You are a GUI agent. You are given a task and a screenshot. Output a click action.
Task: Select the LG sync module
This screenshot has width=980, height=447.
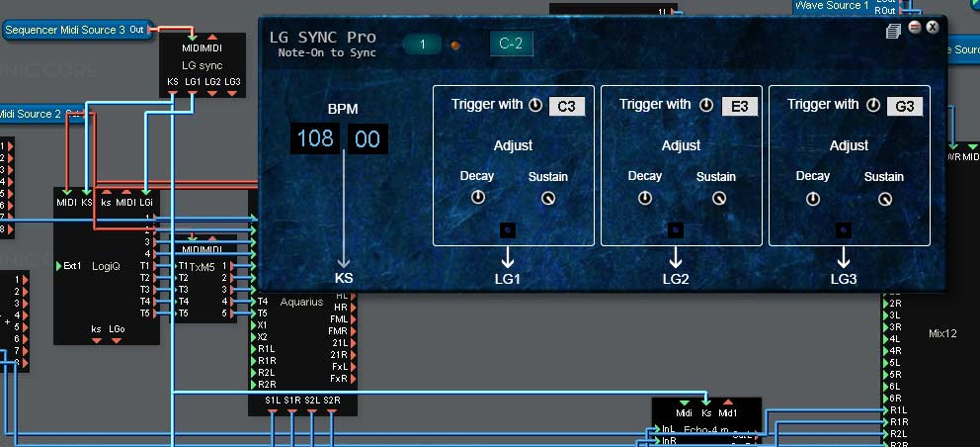(202, 65)
